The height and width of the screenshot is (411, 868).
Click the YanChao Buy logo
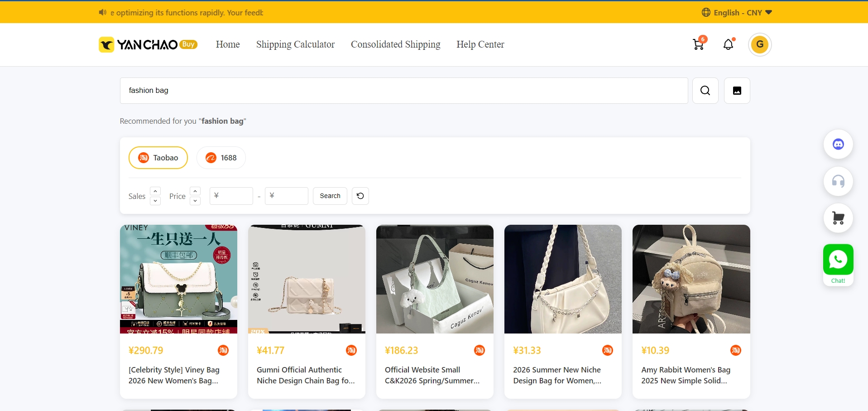[x=148, y=44]
